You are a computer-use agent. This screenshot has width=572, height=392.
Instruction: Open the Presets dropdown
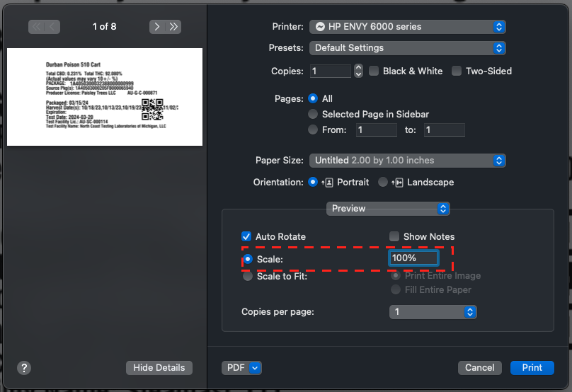pyautogui.click(x=408, y=48)
